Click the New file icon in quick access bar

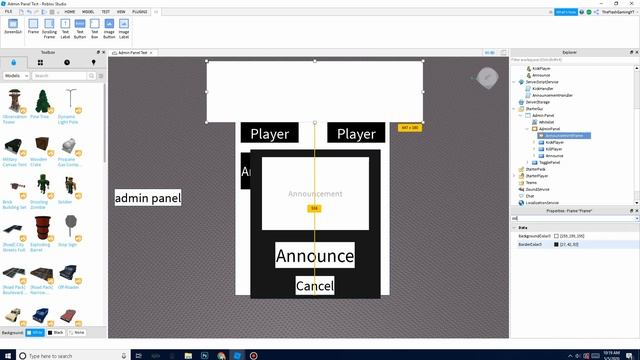(21, 12)
